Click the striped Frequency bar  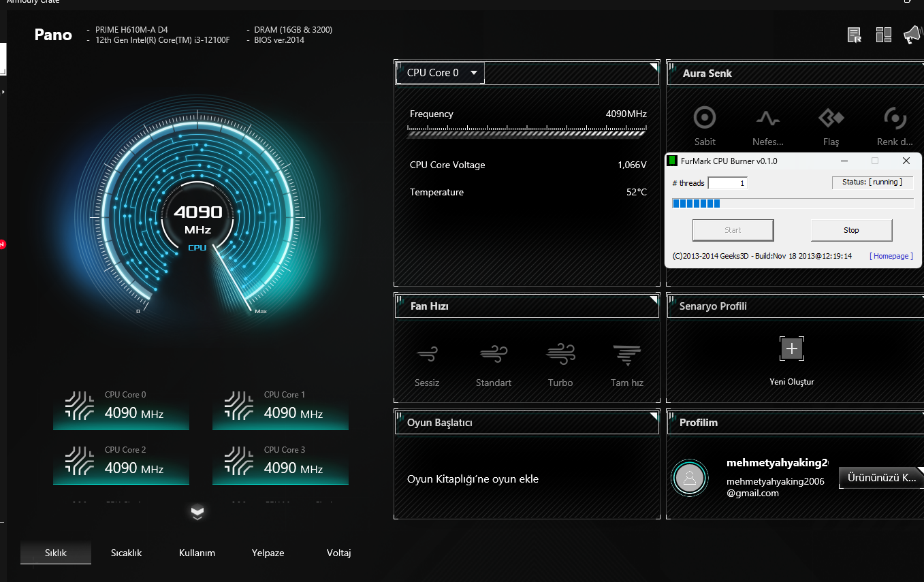coord(527,132)
